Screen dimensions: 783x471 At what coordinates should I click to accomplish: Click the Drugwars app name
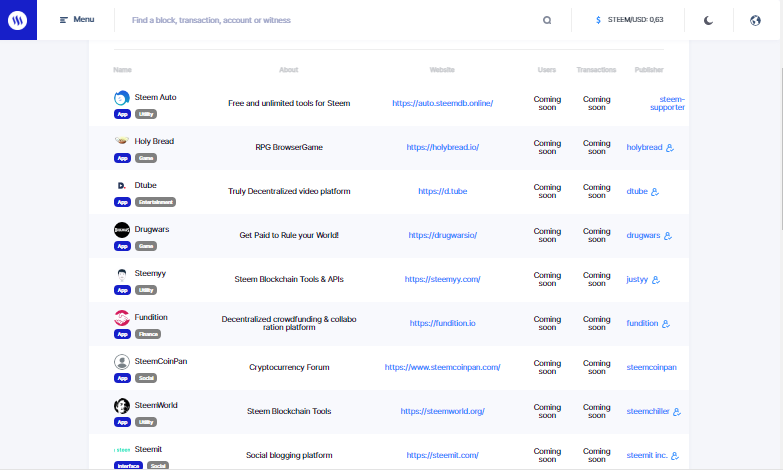click(152, 229)
